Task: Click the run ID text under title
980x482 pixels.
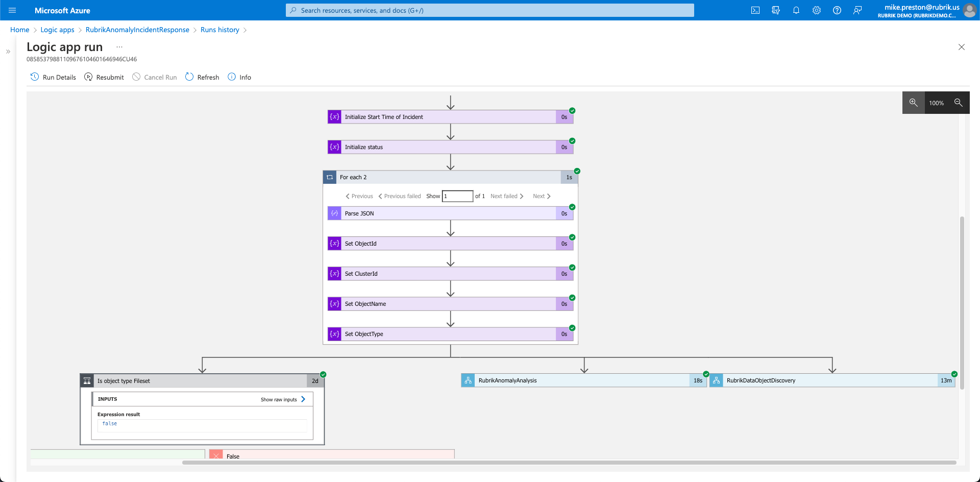Action: click(82, 59)
